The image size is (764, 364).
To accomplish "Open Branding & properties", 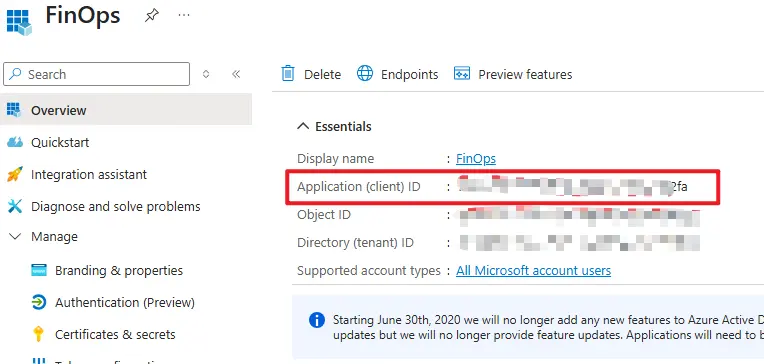I will click(119, 270).
